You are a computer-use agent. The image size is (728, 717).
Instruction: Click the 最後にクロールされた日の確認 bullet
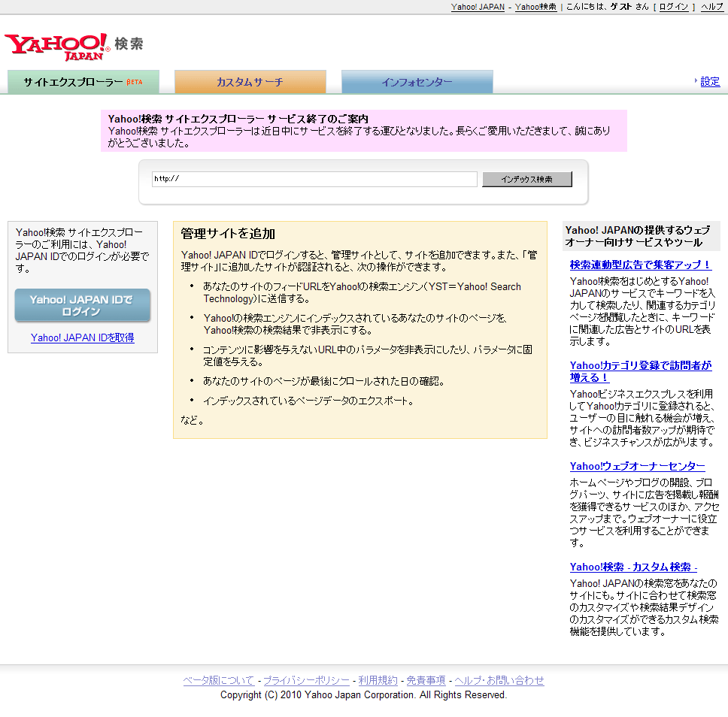click(x=324, y=382)
